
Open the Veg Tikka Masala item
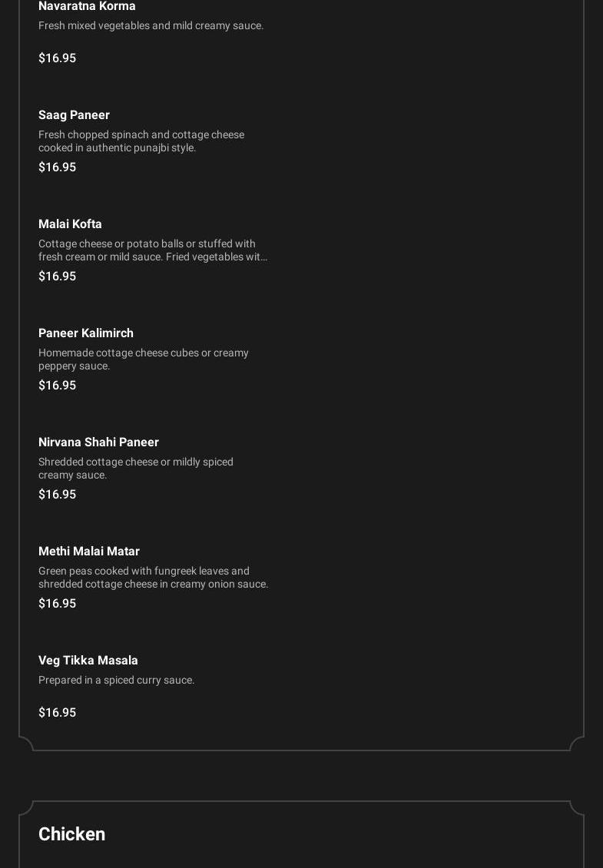[x=88, y=660]
